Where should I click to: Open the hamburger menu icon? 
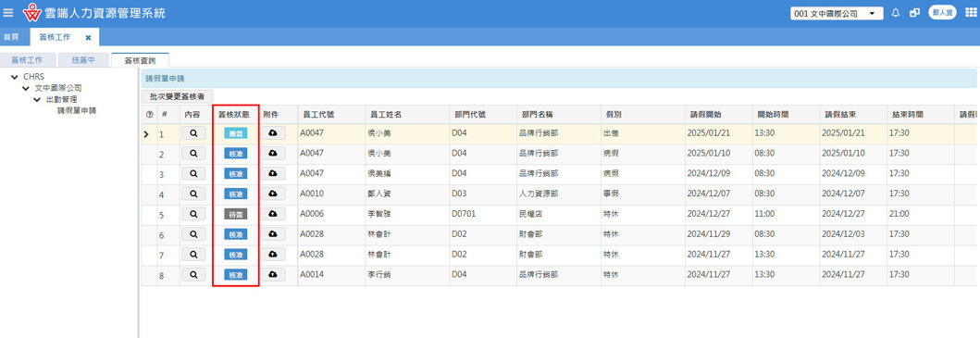[x=8, y=13]
